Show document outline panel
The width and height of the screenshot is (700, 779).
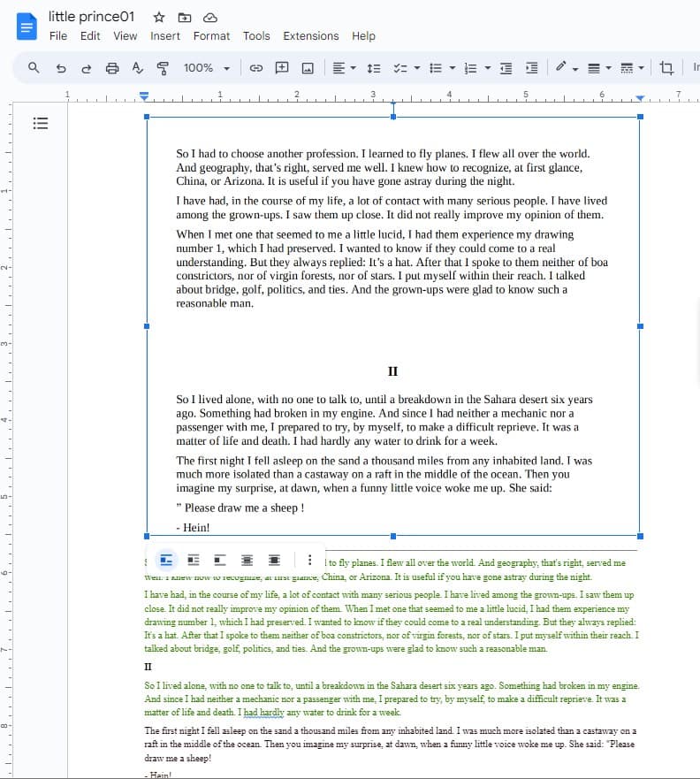pos(41,123)
